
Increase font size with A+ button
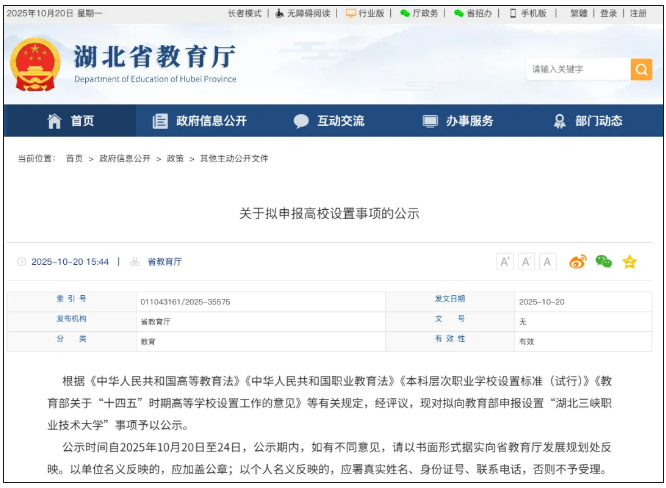click(505, 262)
